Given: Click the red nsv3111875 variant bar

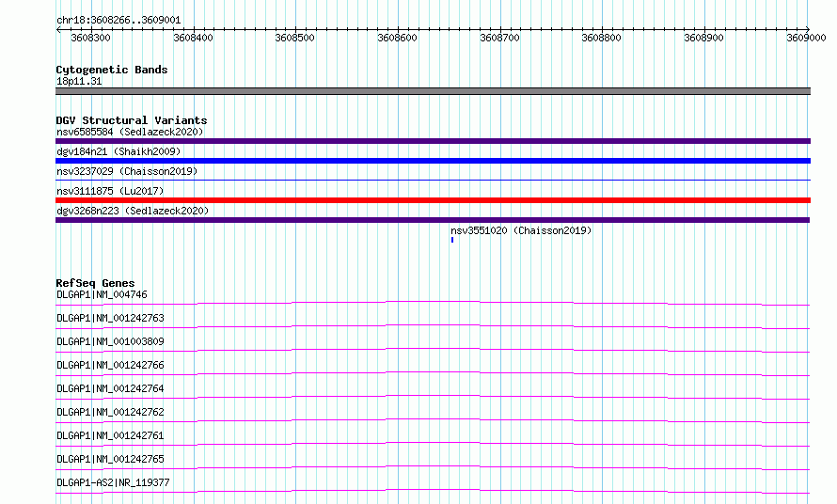Looking at the screenshot, I should pyautogui.click(x=433, y=200).
